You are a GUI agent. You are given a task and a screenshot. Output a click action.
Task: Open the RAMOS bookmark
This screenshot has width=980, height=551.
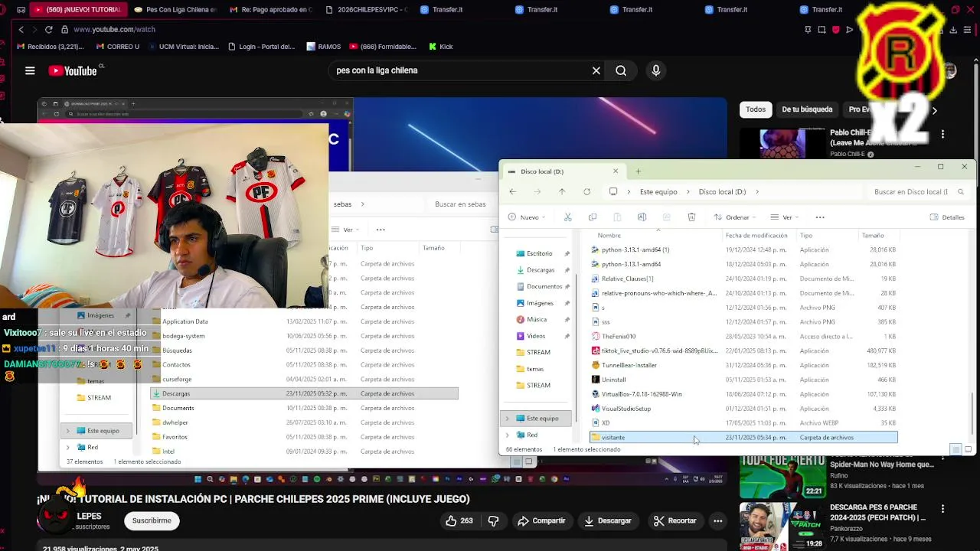[323, 47]
